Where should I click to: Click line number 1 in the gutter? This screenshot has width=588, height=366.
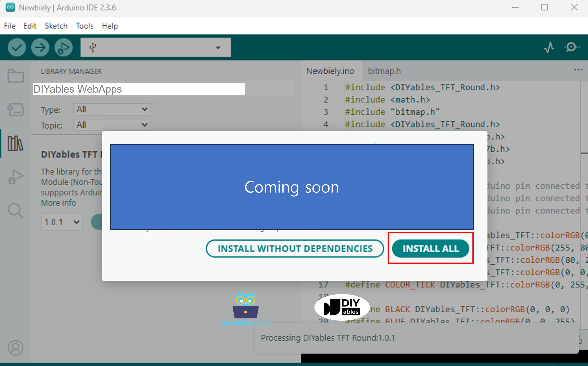(326, 87)
